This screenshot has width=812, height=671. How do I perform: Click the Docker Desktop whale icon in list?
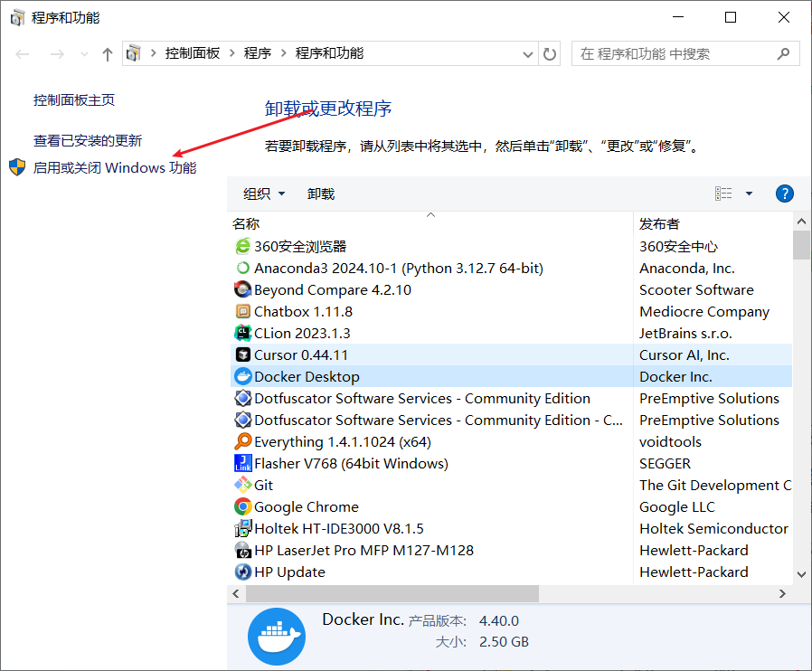[242, 377]
